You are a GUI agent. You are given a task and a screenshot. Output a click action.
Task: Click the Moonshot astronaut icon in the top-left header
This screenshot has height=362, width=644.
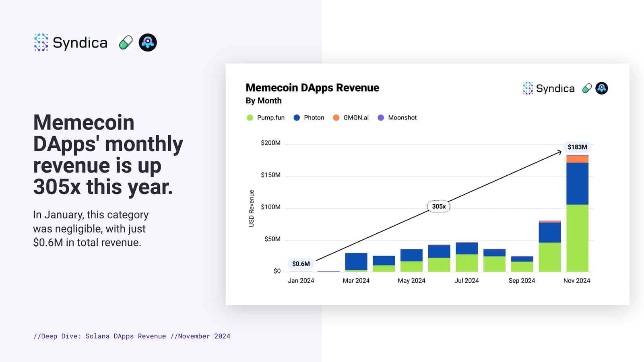[x=148, y=42]
